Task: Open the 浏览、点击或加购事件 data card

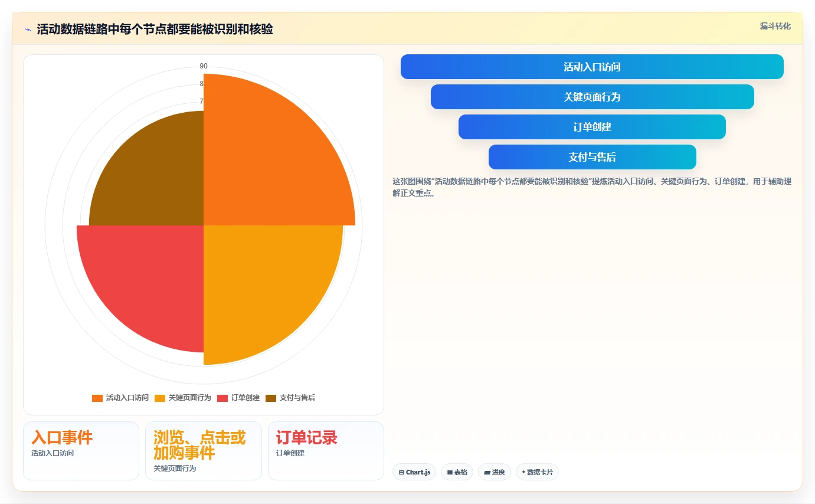Action: pos(204,451)
